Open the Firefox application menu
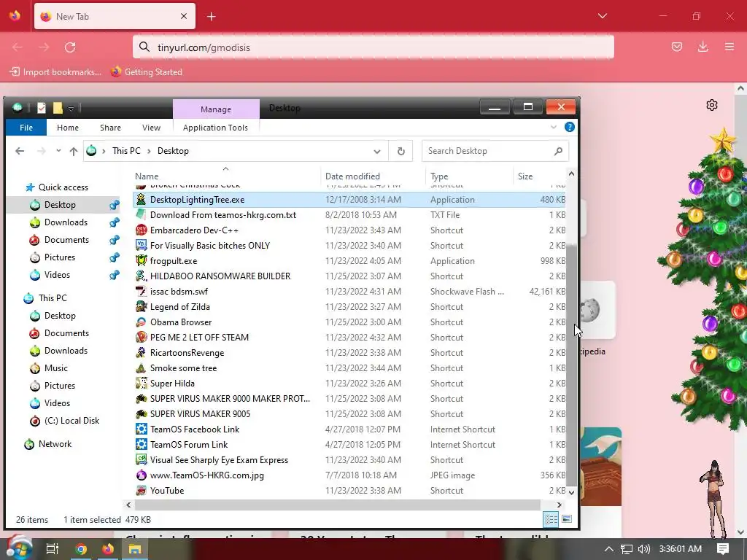This screenshot has width=747, height=560. [x=729, y=47]
